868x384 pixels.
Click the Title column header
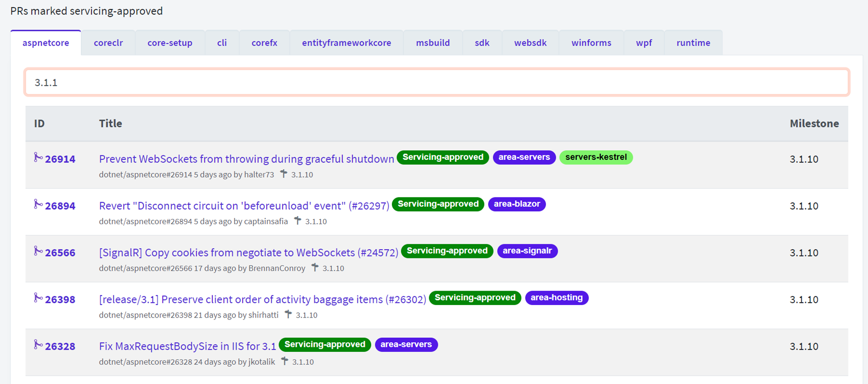click(x=110, y=124)
